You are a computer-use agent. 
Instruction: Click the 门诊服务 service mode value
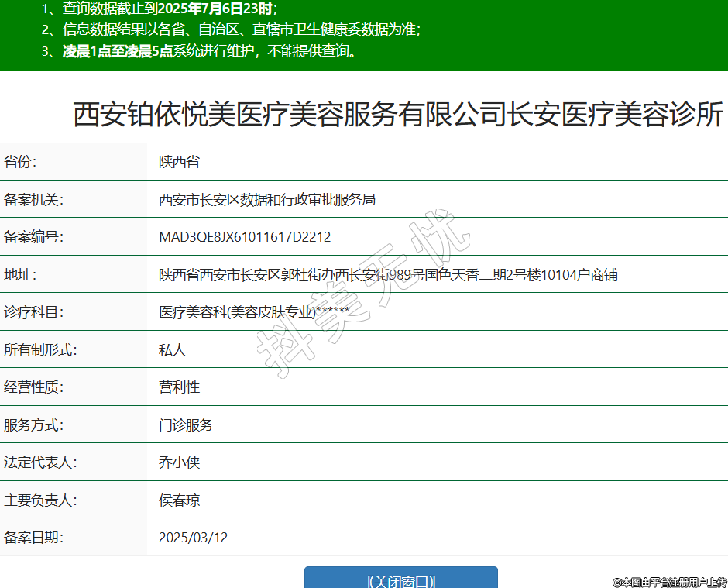point(186,425)
